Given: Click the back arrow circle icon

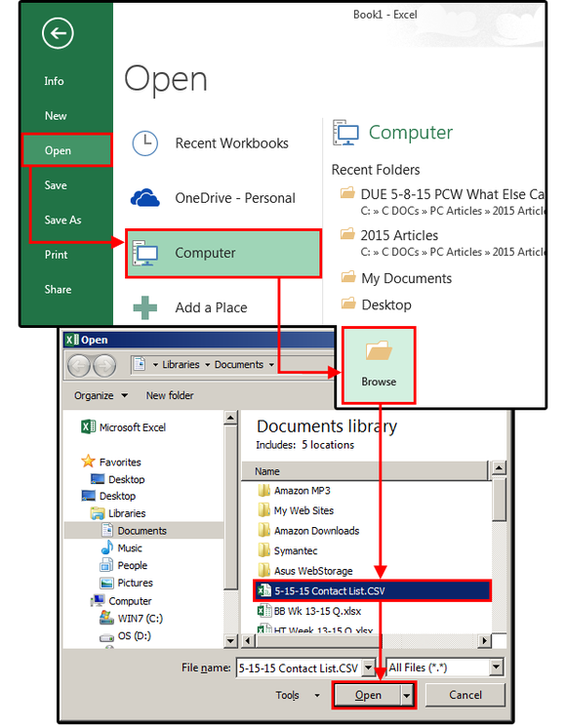Looking at the screenshot, I should click(58, 33).
